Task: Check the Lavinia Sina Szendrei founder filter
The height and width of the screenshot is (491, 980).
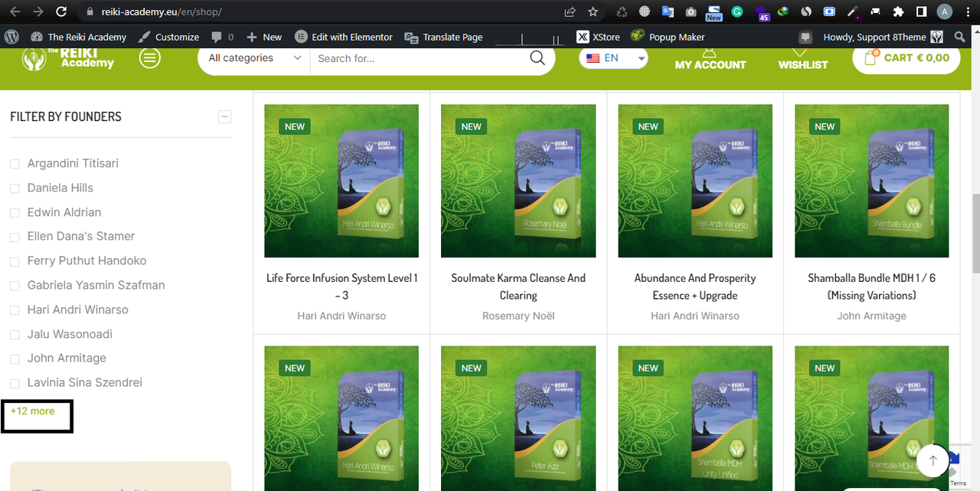Action: [x=15, y=383]
